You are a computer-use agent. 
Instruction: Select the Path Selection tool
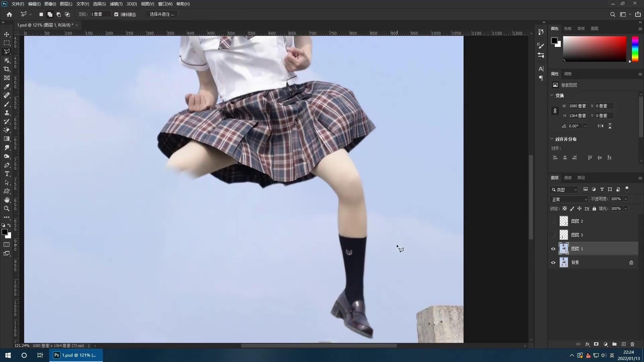[x=7, y=182]
